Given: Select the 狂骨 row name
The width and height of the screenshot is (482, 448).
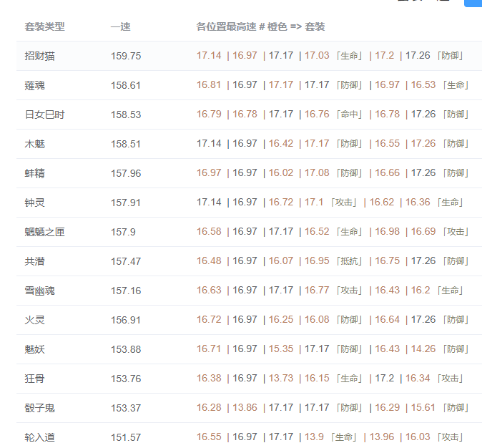Looking at the screenshot, I should 35,379.
